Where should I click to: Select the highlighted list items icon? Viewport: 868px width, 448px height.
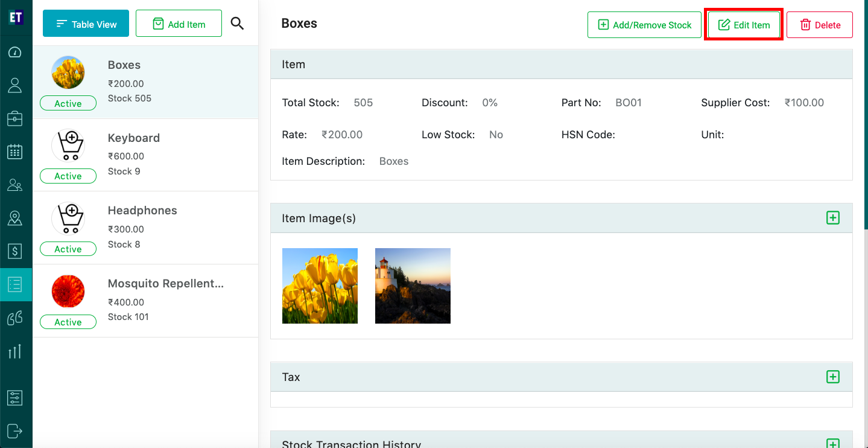15,284
